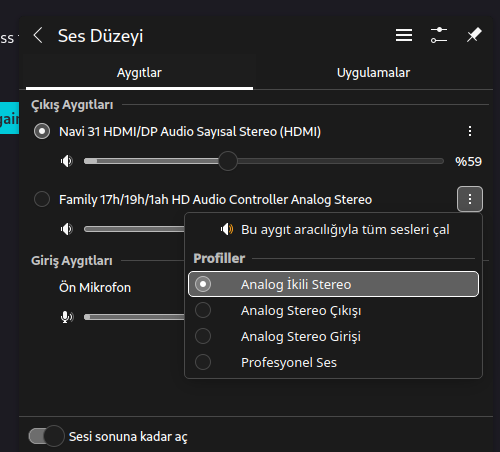
Task: Click Bu aygıt aracılığıyla tüm sesleri çal
Action: [333, 229]
